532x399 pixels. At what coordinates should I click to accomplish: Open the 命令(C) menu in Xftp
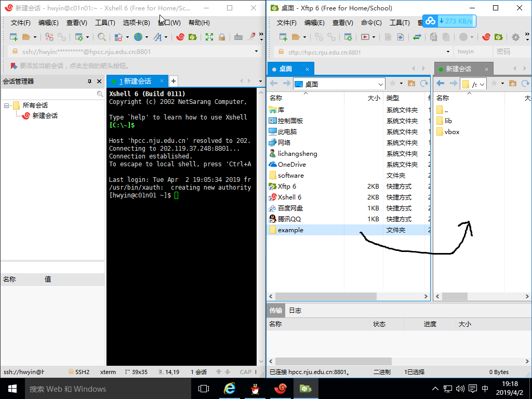point(371,23)
